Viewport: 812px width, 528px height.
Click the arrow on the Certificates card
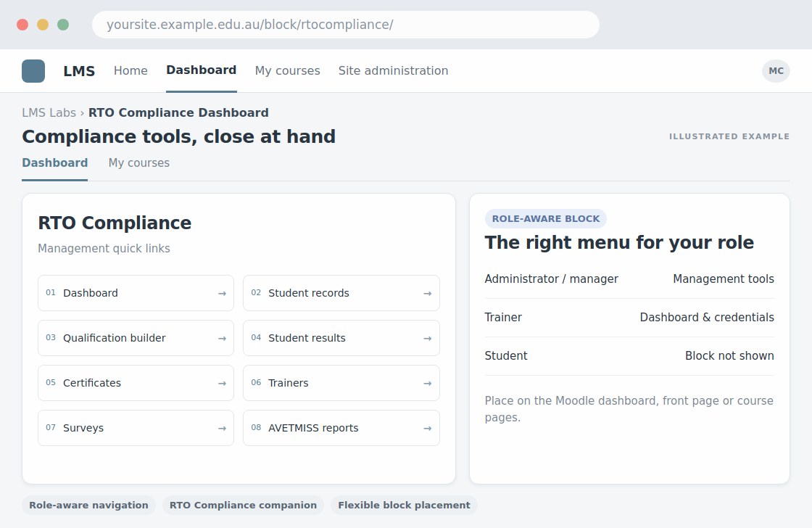pyautogui.click(x=222, y=384)
